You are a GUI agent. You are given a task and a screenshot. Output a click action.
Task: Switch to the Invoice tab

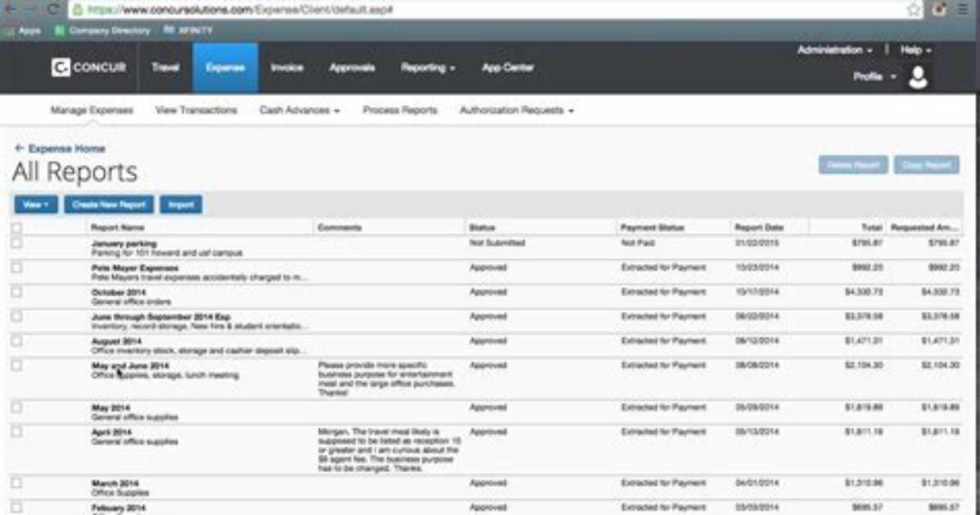coord(287,67)
